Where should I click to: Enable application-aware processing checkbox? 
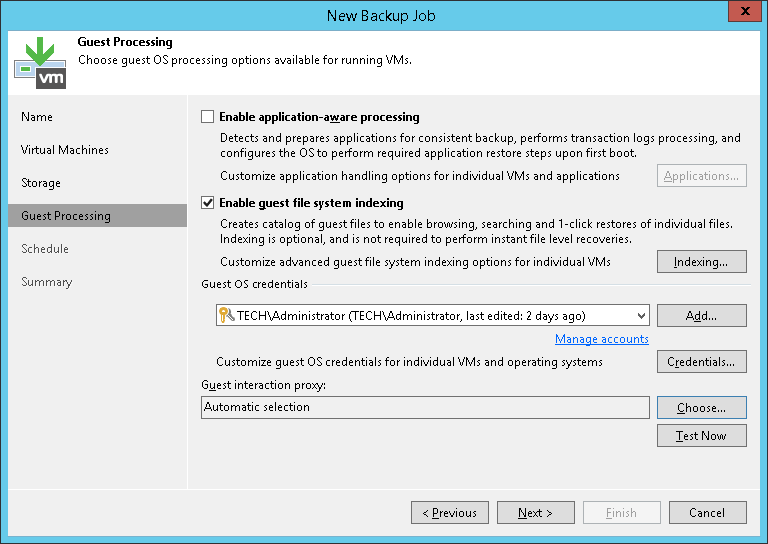tap(208, 117)
